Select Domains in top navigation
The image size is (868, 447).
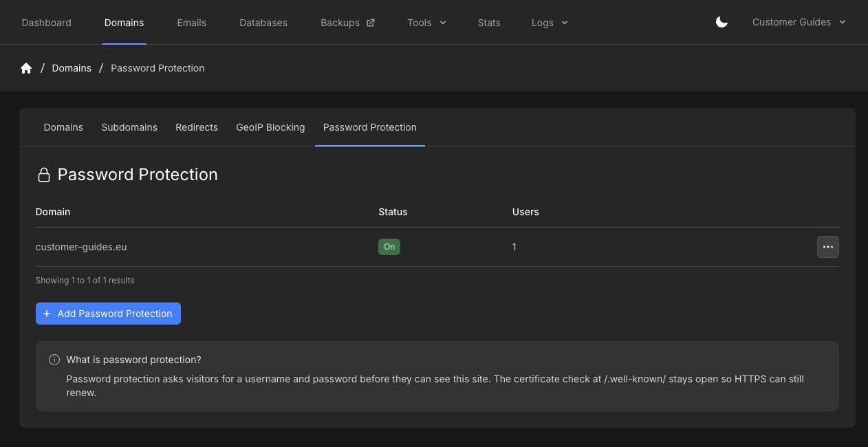[x=124, y=23]
